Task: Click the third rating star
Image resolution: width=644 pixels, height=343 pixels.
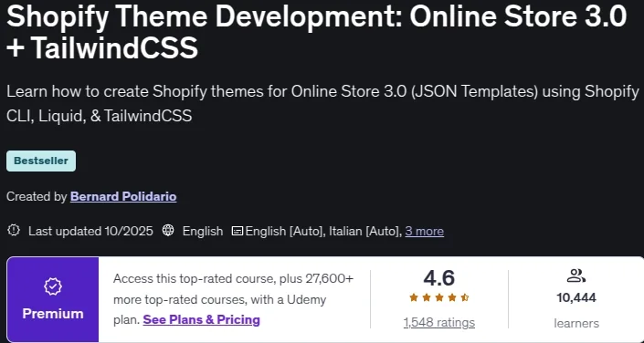Action: point(439,298)
